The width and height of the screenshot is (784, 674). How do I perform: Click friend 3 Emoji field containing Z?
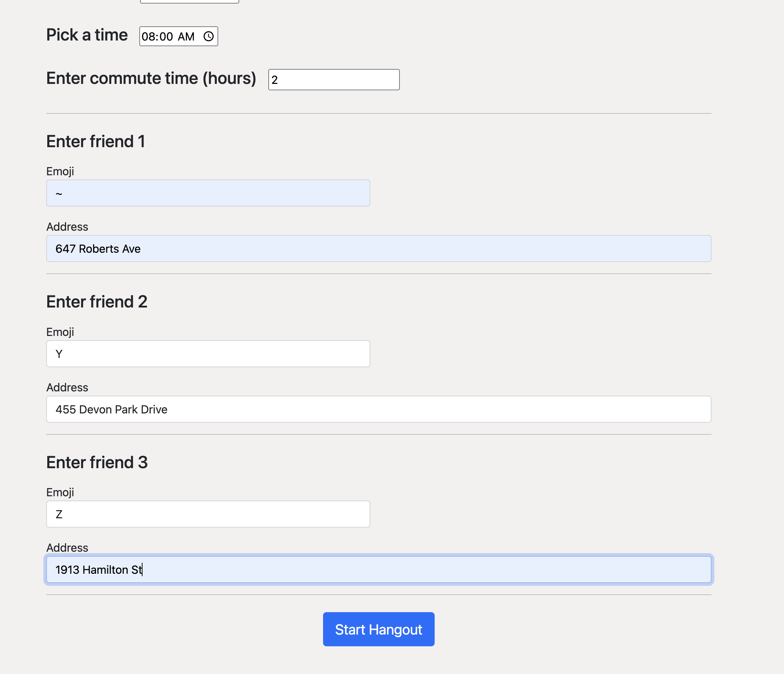[208, 514]
